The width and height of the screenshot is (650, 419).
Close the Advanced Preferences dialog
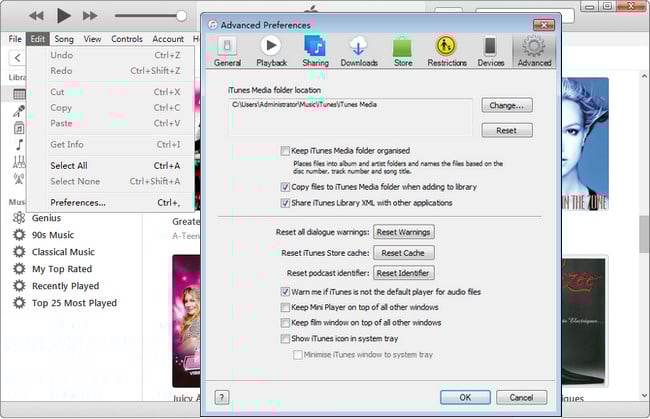coord(544,25)
